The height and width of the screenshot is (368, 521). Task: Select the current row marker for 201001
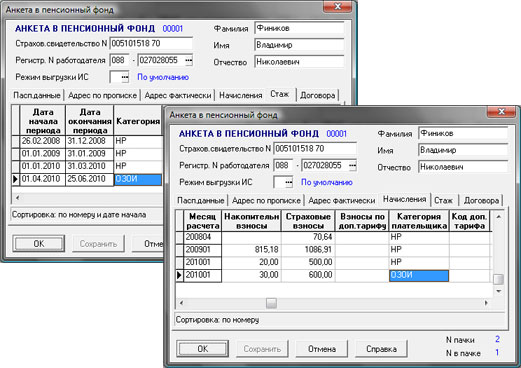coord(179,275)
